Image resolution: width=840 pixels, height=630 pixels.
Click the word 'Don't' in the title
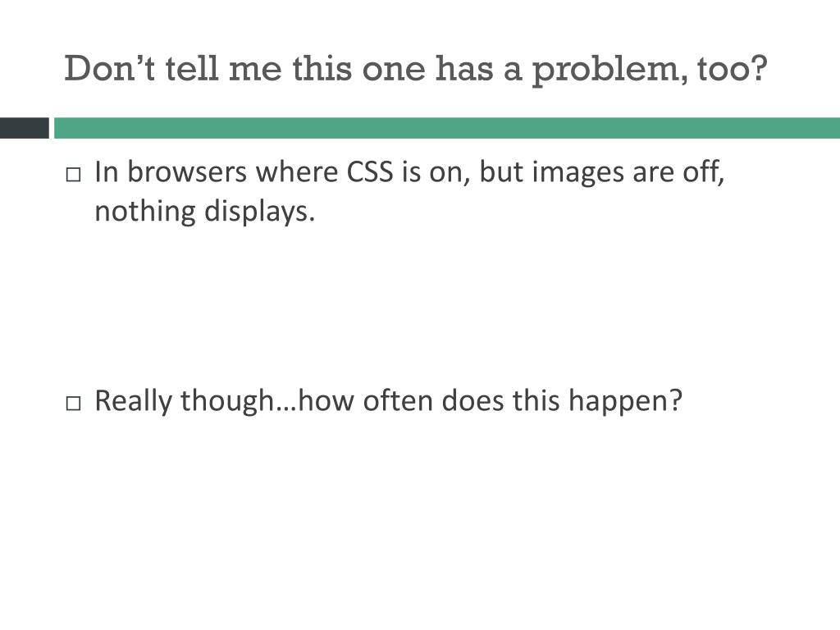110,69
